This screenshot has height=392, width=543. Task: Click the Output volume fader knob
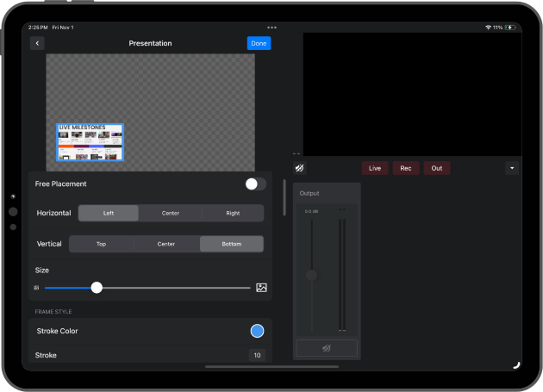[311, 275]
